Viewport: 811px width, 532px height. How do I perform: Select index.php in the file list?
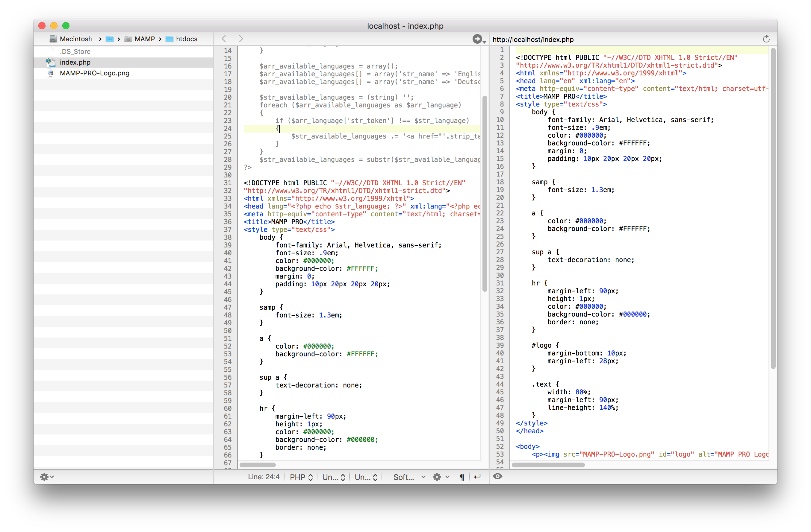[123, 62]
